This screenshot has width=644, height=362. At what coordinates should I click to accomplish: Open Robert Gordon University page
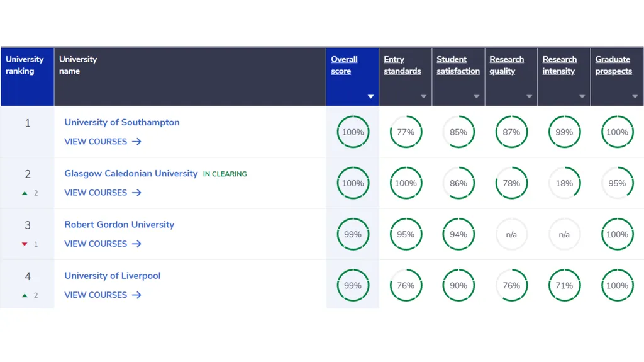[x=119, y=225]
